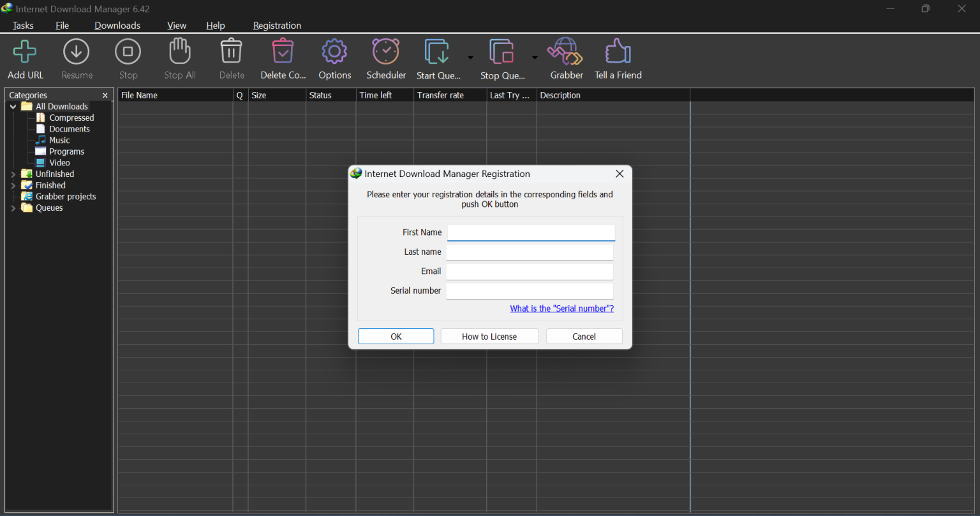The image size is (980, 516).
Task: Click OK in the Registration dialog
Action: (396, 337)
